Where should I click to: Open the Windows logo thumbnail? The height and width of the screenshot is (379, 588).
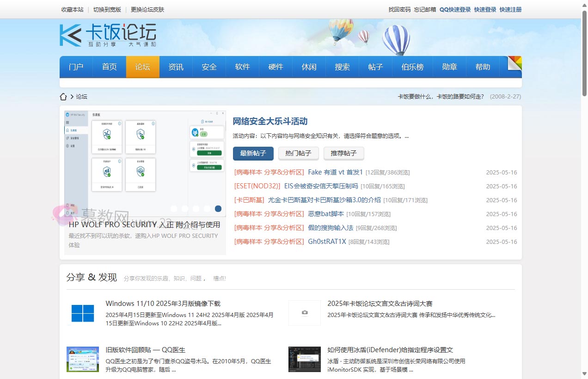(x=83, y=313)
